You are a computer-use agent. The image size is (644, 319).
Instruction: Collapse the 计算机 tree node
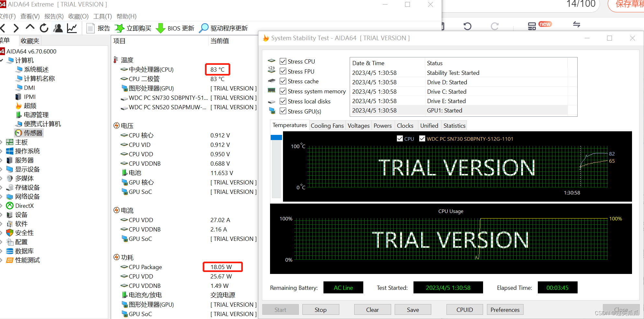click(2, 60)
